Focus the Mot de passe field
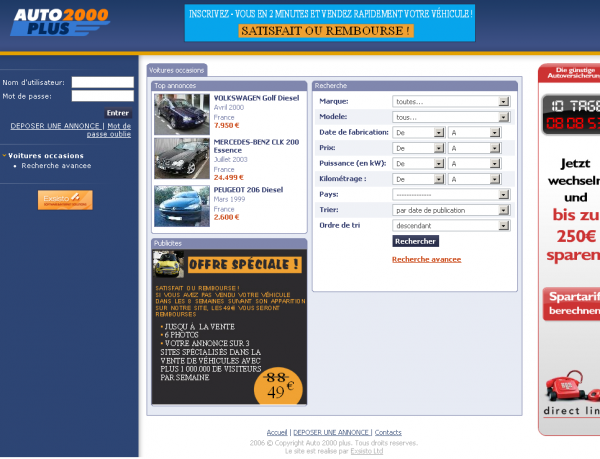This screenshot has width=600, height=459. 103,96
